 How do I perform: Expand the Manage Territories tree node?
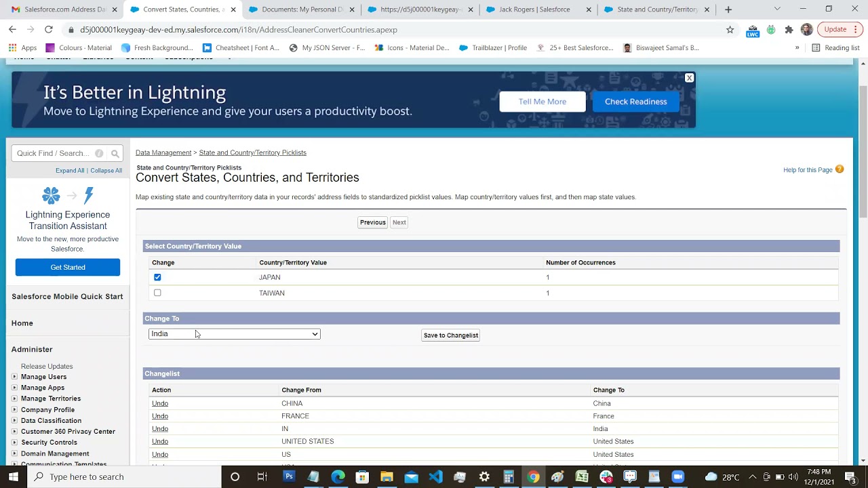click(x=14, y=399)
